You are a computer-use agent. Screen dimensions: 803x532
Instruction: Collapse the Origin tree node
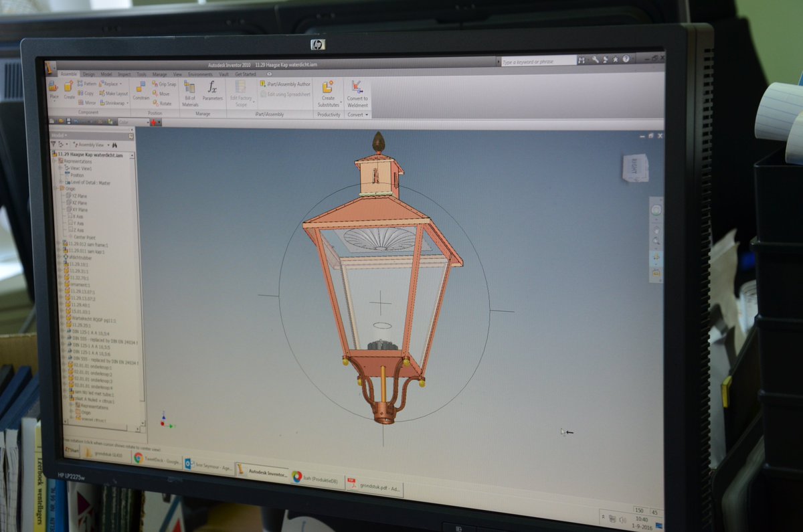point(54,189)
